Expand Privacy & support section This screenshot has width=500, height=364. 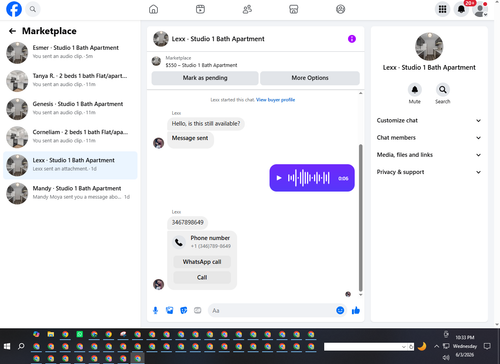coord(429,172)
